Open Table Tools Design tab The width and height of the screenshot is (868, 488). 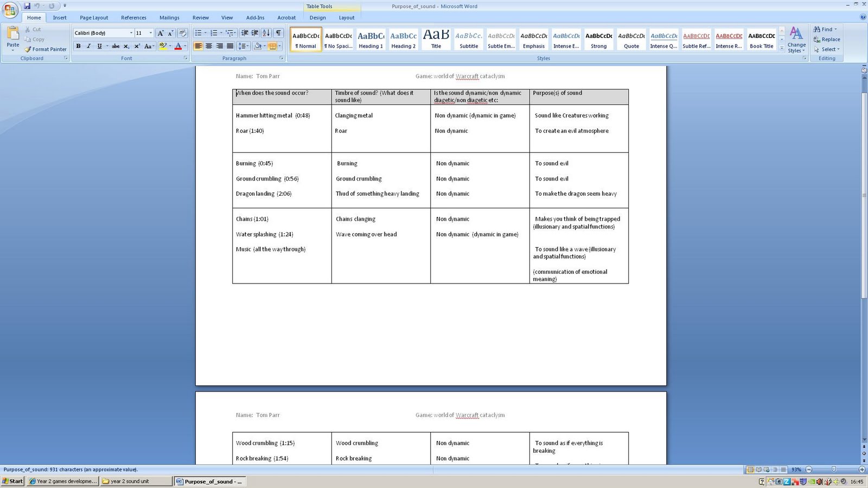point(317,17)
